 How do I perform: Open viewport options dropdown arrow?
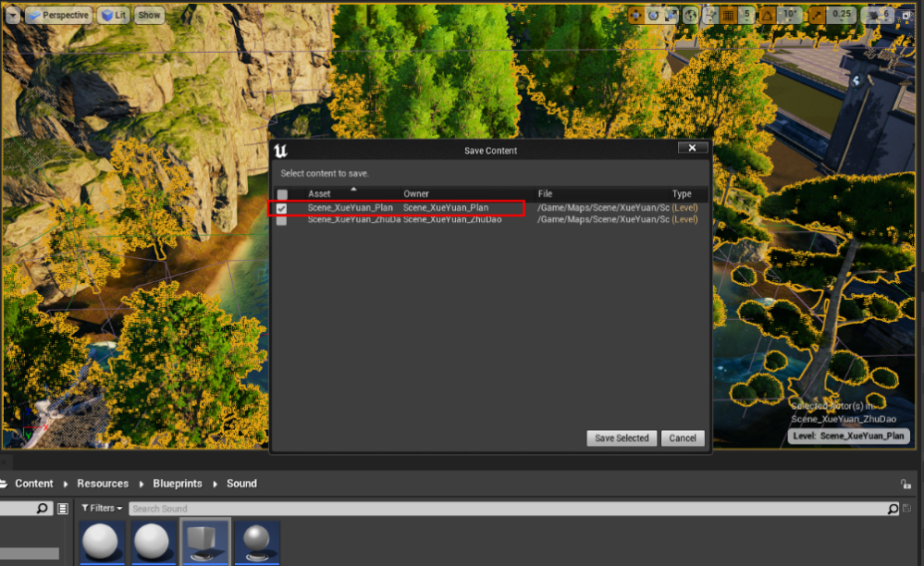pyautogui.click(x=12, y=16)
